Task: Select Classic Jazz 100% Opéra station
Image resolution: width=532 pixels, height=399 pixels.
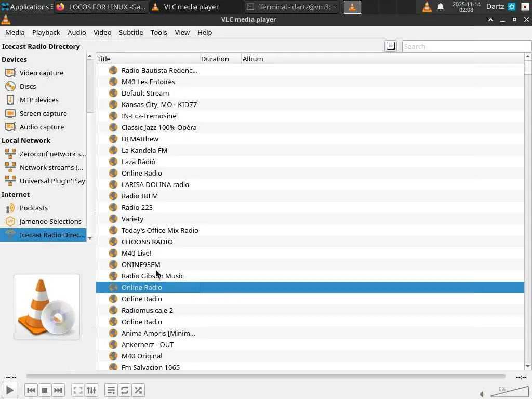Action: 310,128
